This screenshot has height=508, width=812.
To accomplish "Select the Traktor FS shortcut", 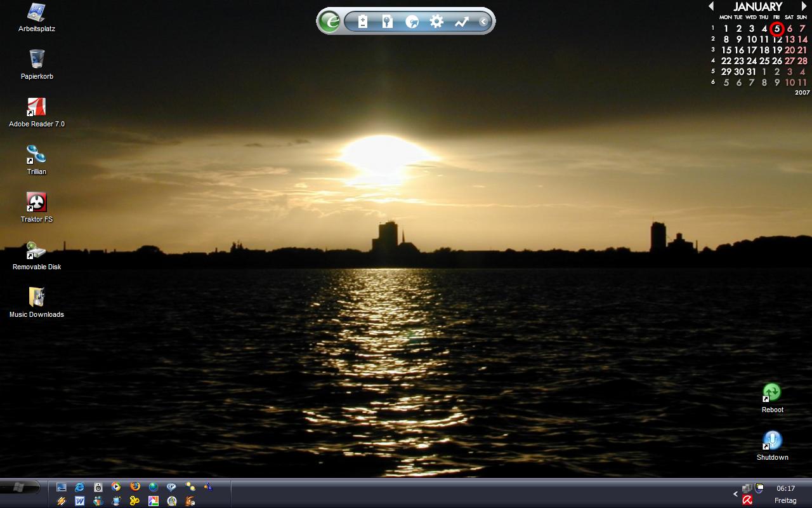I will coord(36,203).
